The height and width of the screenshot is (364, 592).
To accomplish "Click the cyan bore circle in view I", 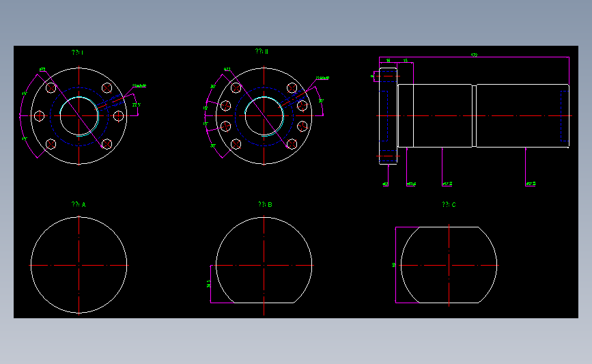I will (x=79, y=116).
